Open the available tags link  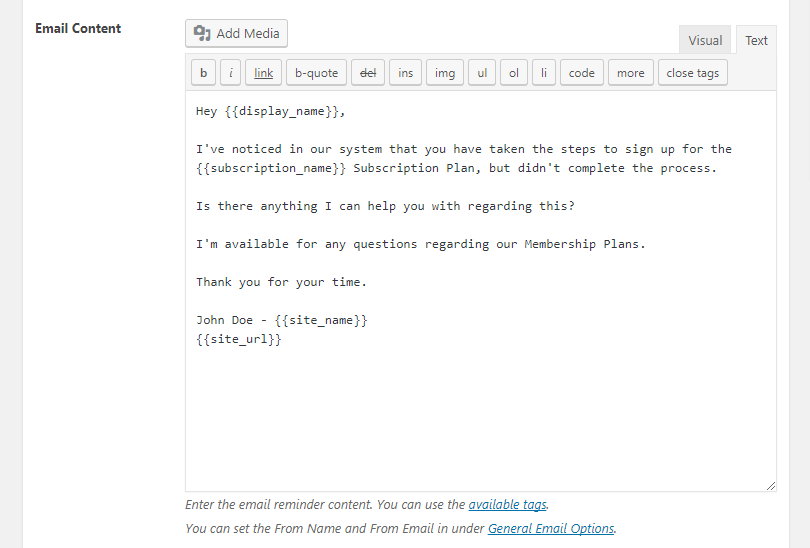507,505
